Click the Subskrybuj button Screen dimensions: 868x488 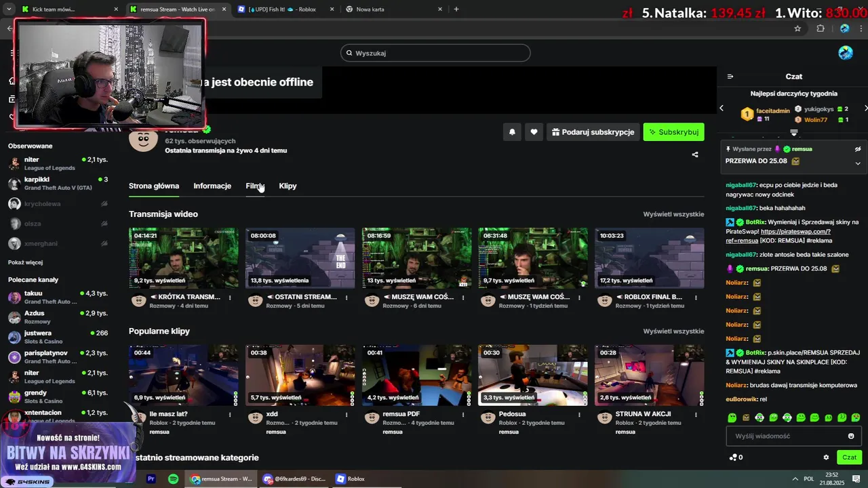click(673, 132)
